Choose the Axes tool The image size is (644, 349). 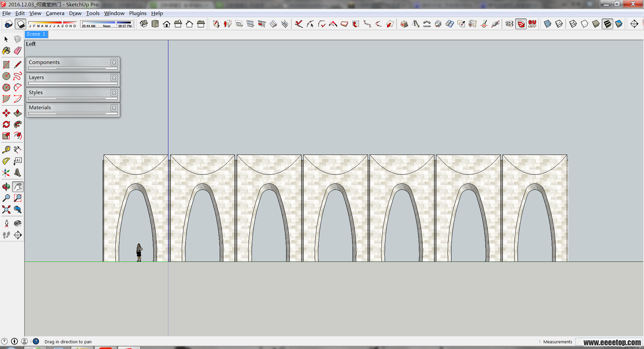coord(6,173)
